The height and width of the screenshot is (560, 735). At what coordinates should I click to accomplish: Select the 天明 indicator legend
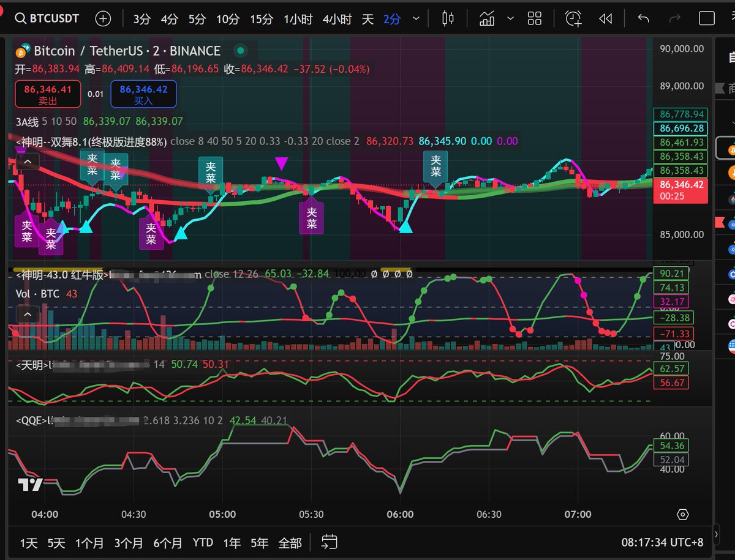coord(32,364)
